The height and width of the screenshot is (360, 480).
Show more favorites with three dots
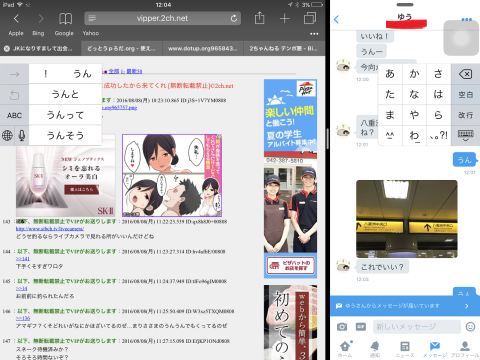point(314,34)
